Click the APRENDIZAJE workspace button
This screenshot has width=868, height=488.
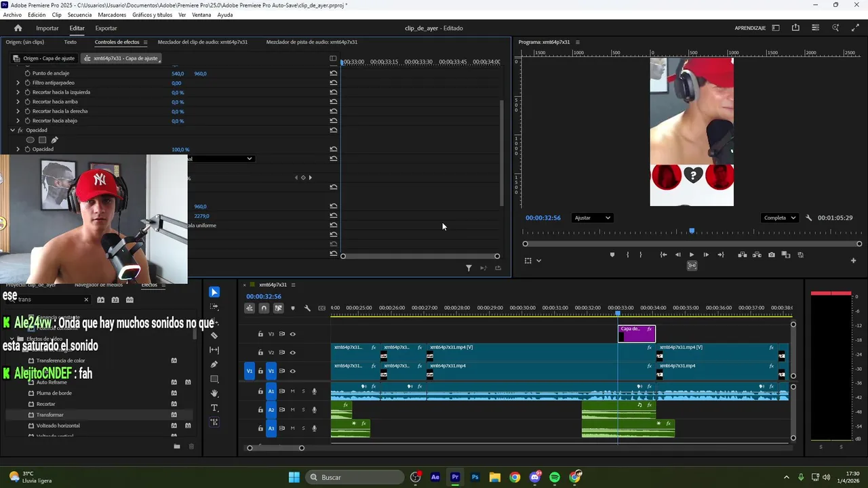coord(750,28)
